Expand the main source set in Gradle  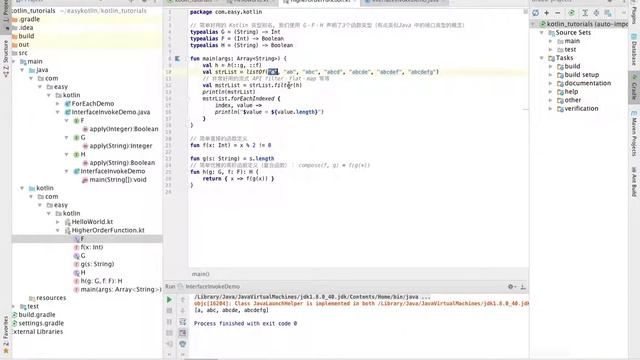550,41
